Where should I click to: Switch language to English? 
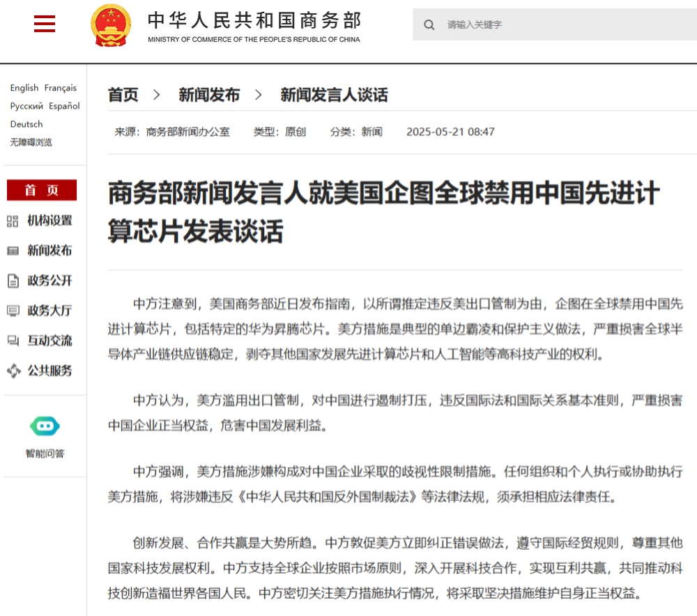(24, 88)
